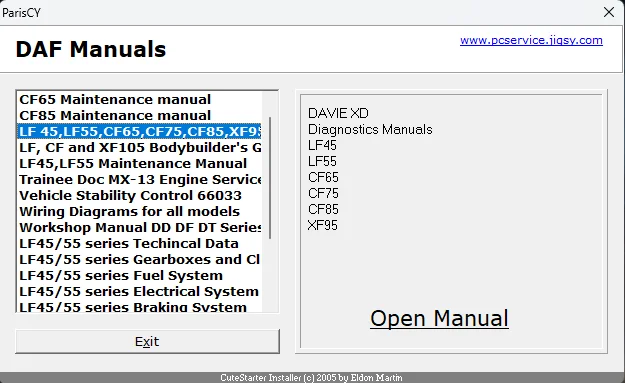
Task: Select Vehicle Stability Control 66033
Action: coord(140,196)
